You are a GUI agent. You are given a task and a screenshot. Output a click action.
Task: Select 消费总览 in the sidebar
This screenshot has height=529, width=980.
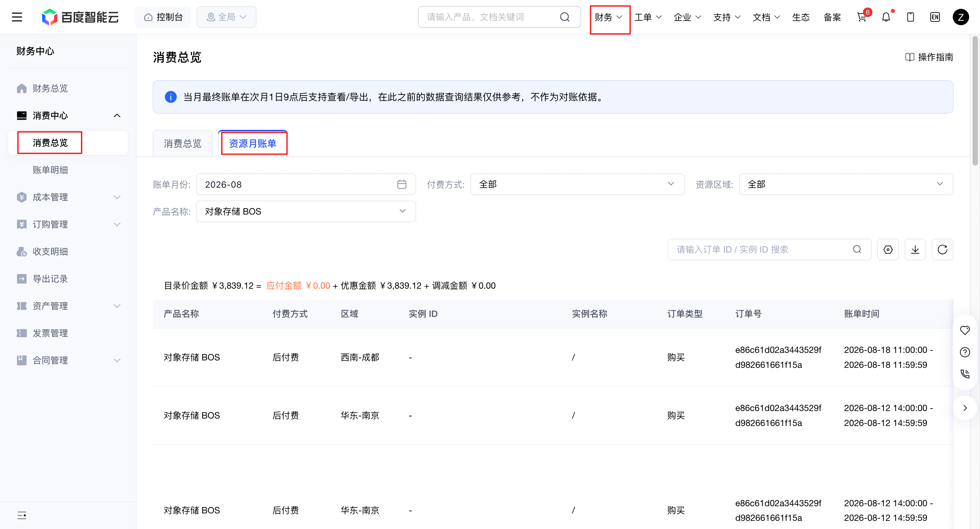point(68,142)
